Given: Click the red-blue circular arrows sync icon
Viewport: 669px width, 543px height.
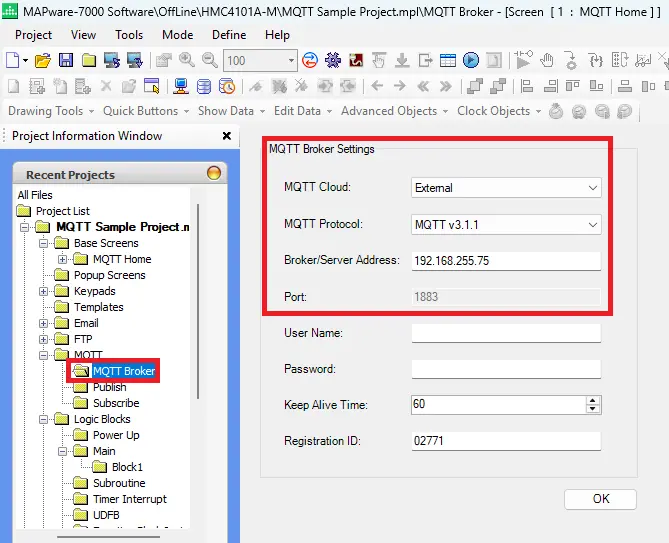Looking at the screenshot, I should tap(310, 60).
